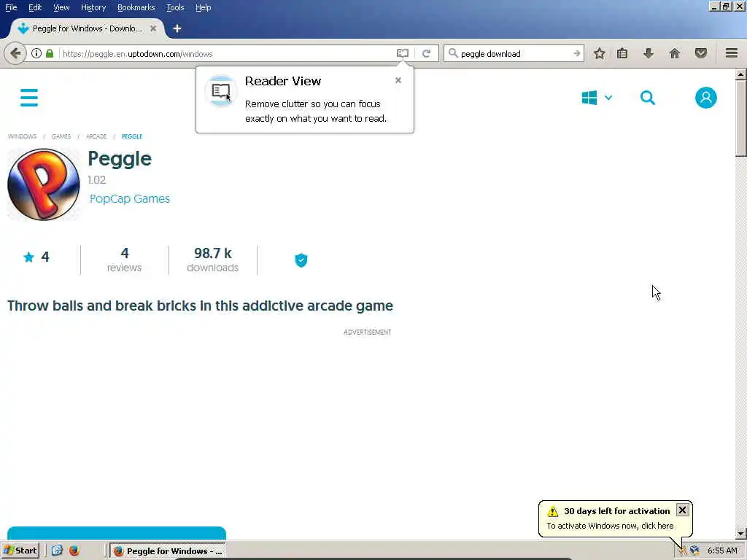Click the activation balloon message text

click(x=610, y=526)
